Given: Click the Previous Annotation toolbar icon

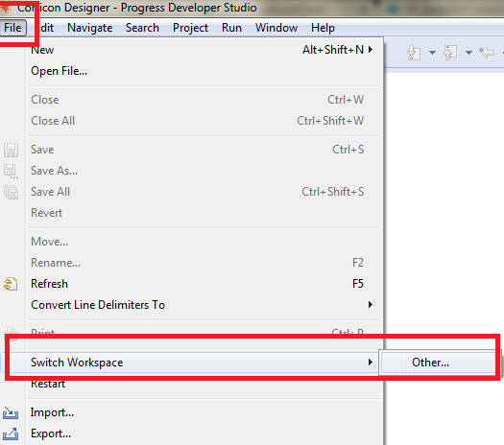Looking at the screenshot, I should [450, 53].
